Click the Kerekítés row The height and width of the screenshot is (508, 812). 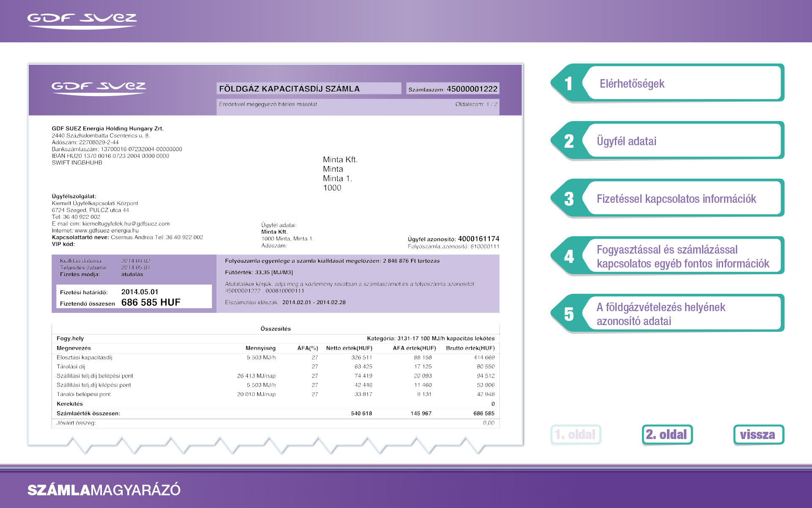pos(275,404)
